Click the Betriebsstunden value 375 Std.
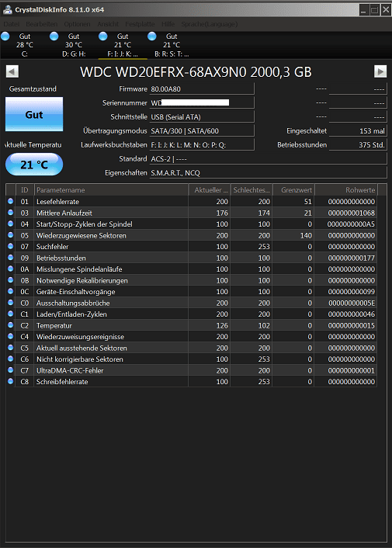Screen dimensions: 392x548 click(358, 145)
